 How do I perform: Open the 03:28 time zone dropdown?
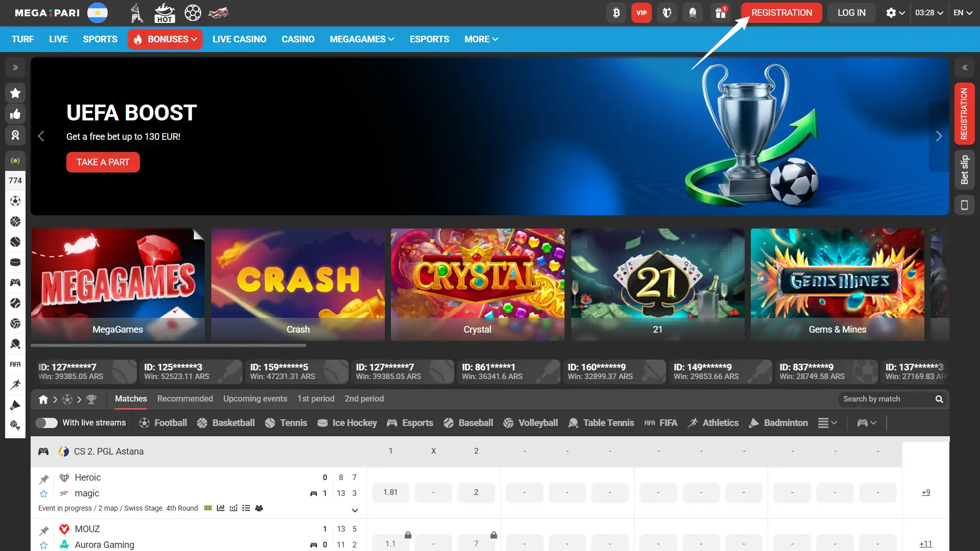pos(929,13)
